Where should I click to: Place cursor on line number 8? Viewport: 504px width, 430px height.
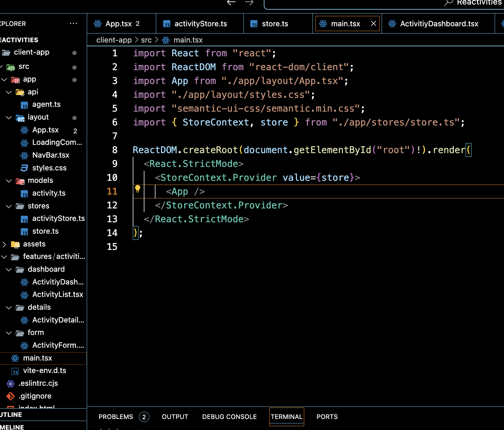(x=114, y=150)
